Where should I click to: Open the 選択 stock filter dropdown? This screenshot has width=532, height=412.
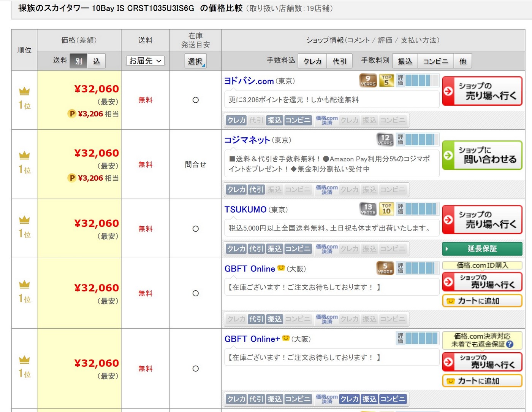(195, 61)
